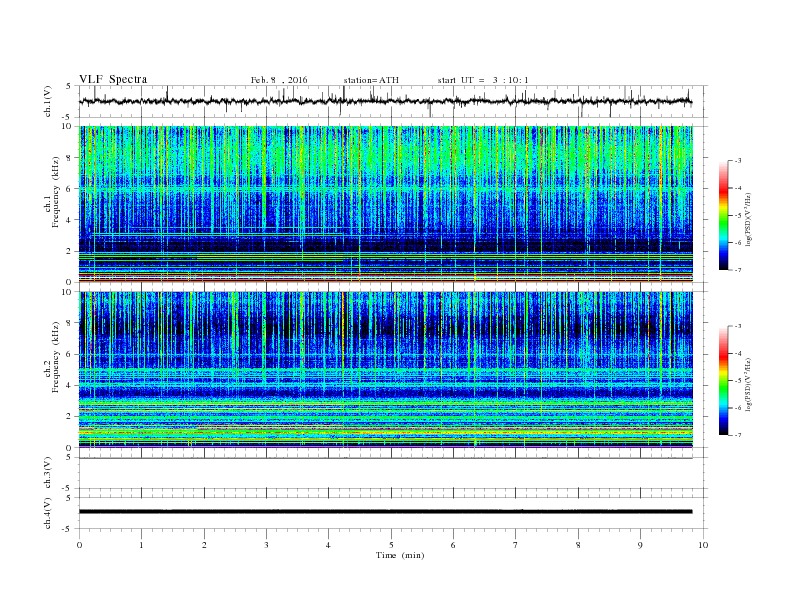792x612 pixels.
Task: Click time-axis tick label "7"
Action: (516, 545)
